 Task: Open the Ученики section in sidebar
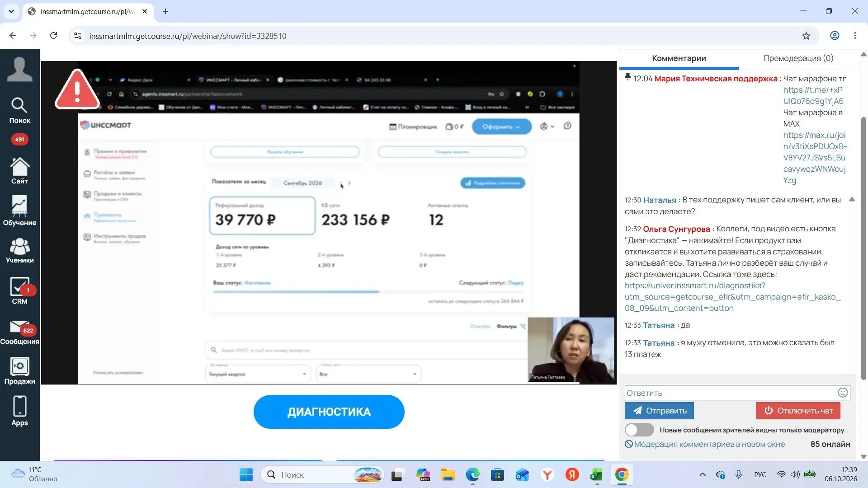(19, 250)
